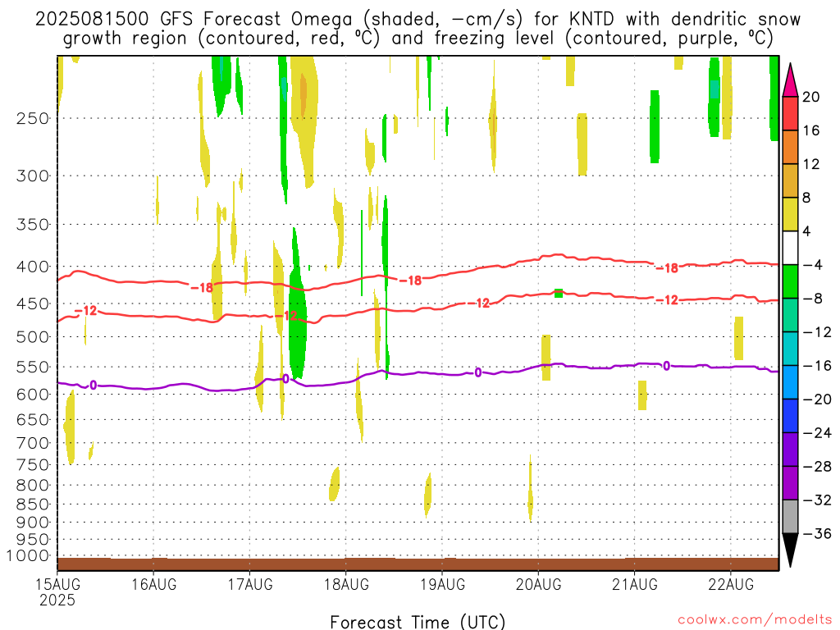Click the 250 pressure level label
The width and height of the screenshot is (840, 630).
pos(33,118)
